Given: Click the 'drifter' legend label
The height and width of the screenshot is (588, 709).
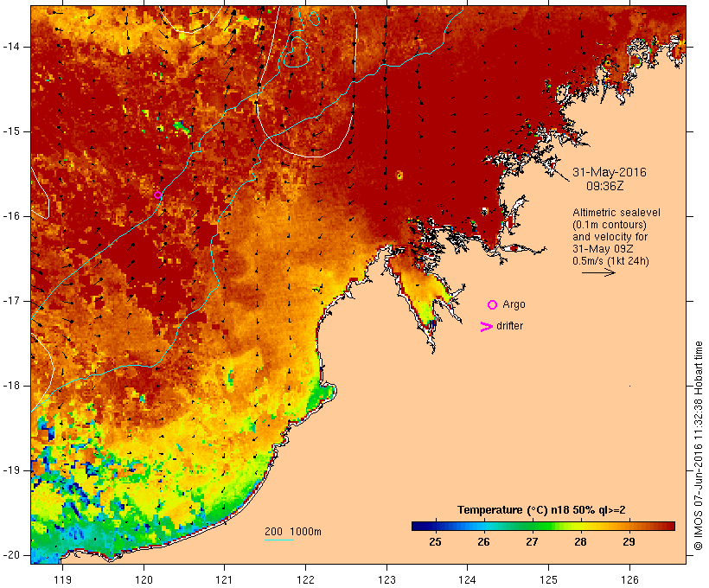Looking at the screenshot, I should [509, 326].
